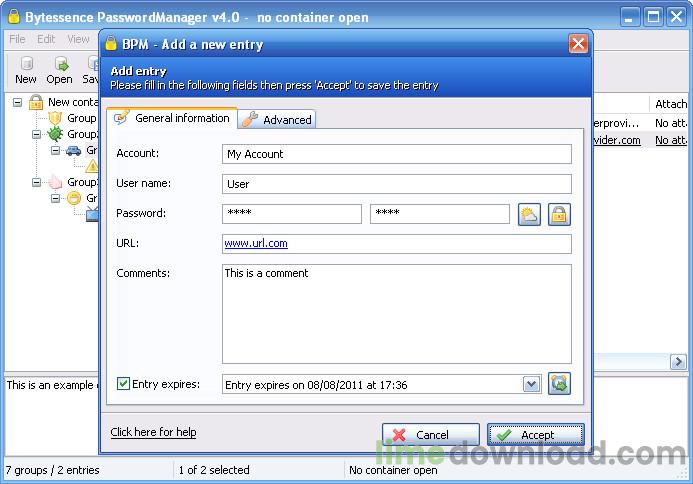The image size is (693, 484).
Task: Click the padlock show-password icon
Action: tap(559, 214)
